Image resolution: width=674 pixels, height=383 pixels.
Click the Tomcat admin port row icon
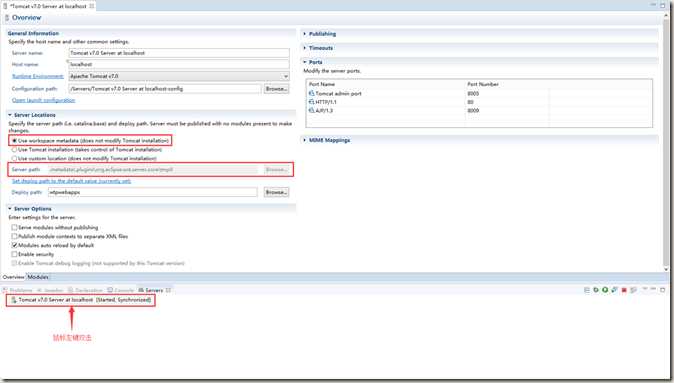pos(312,93)
